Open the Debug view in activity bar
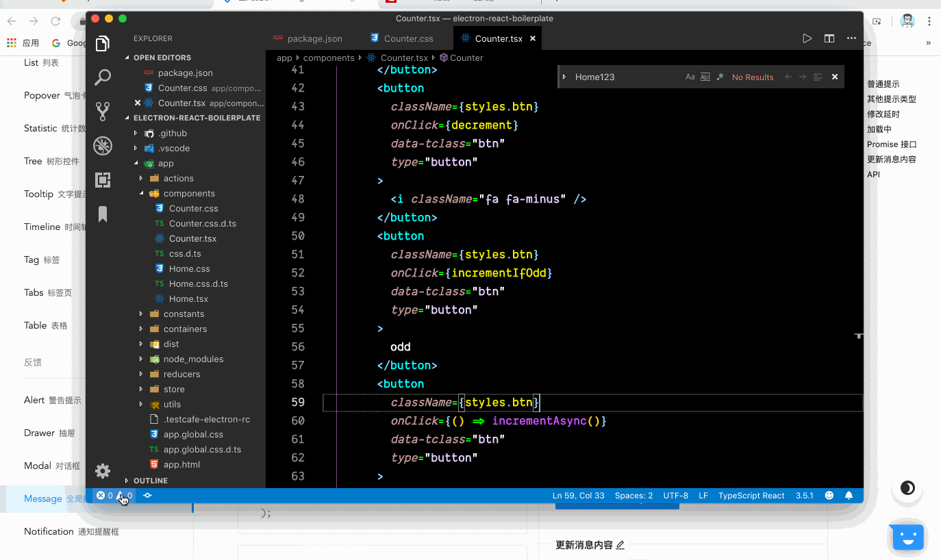The width and height of the screenshot is (941, 560). [103, 146]
